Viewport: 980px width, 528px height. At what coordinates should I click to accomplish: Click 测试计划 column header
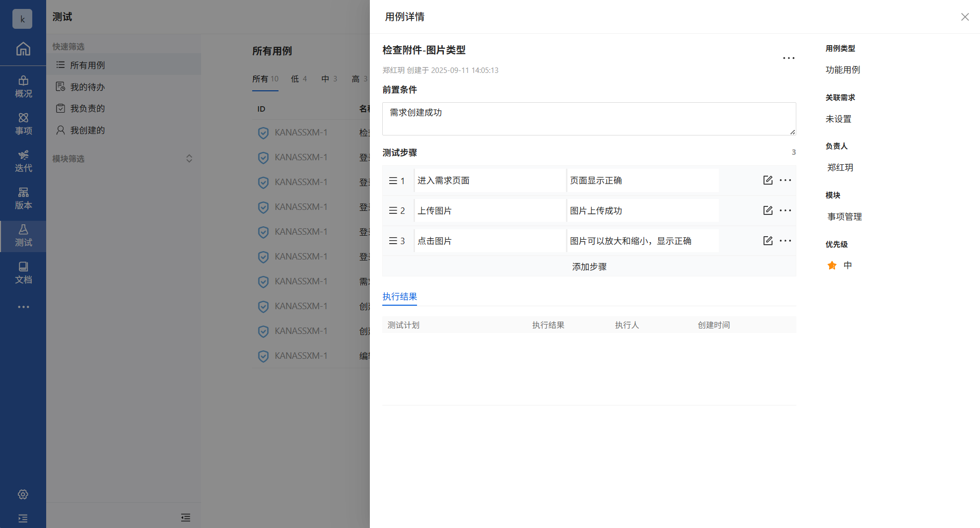[403, 325]
